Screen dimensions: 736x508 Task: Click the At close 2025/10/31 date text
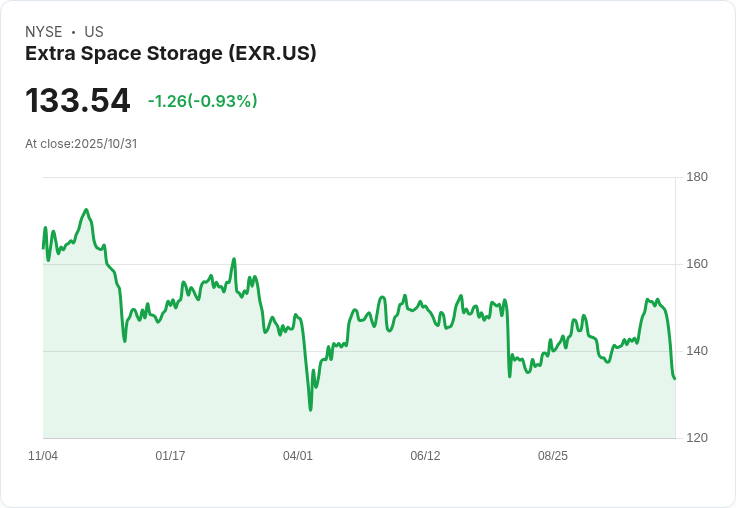pyautogui.click(x=81, y=143)
